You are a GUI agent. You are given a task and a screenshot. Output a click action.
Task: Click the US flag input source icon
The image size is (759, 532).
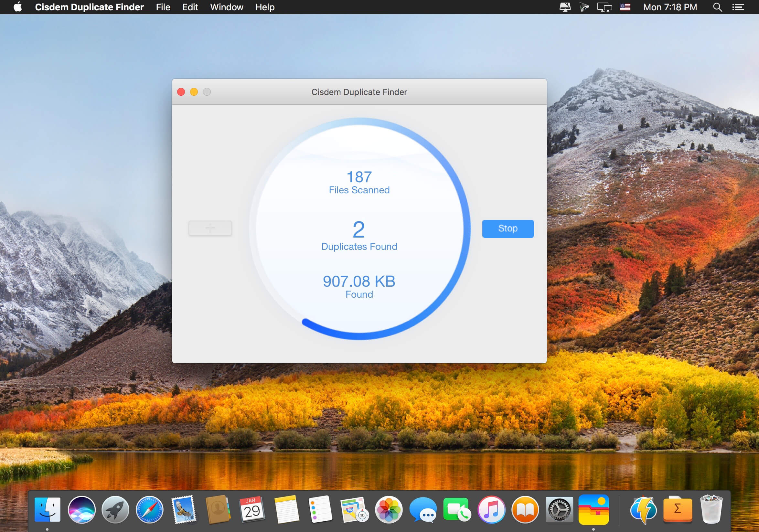click(x=625, y=7)
